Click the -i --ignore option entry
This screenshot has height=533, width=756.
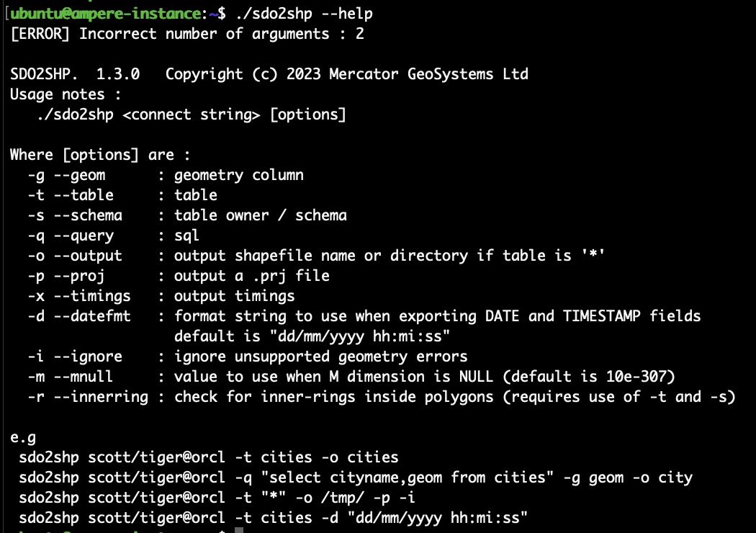[248, 357]
